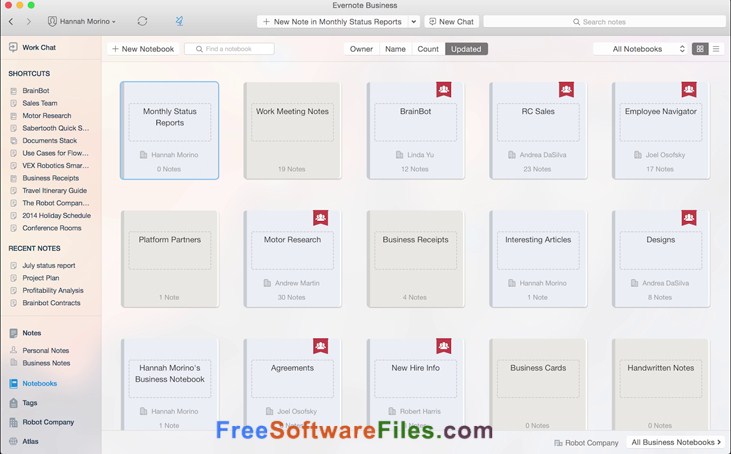Select Personal Notes in sidebar
Image resolution: width=731 pixels, height=454 pixels.
(46, 351)
